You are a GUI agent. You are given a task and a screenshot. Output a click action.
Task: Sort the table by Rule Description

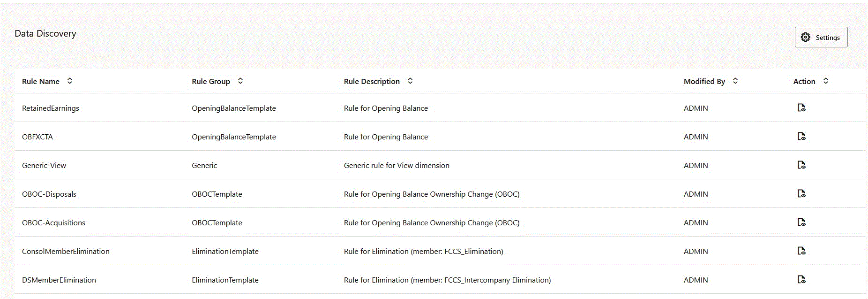tap(410, 81)
